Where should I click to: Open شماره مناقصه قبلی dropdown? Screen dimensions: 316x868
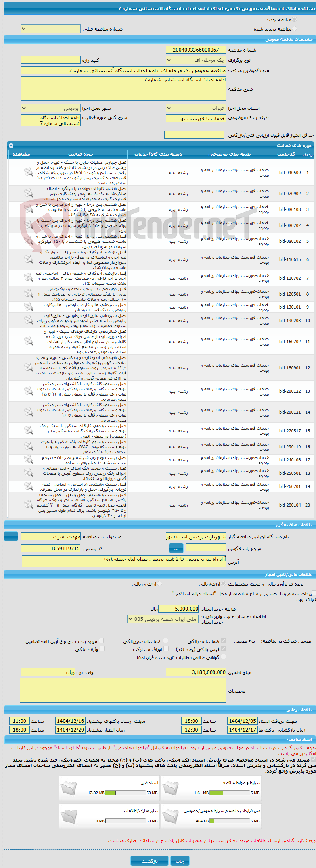pyautogui.click(x=51, y=29)
